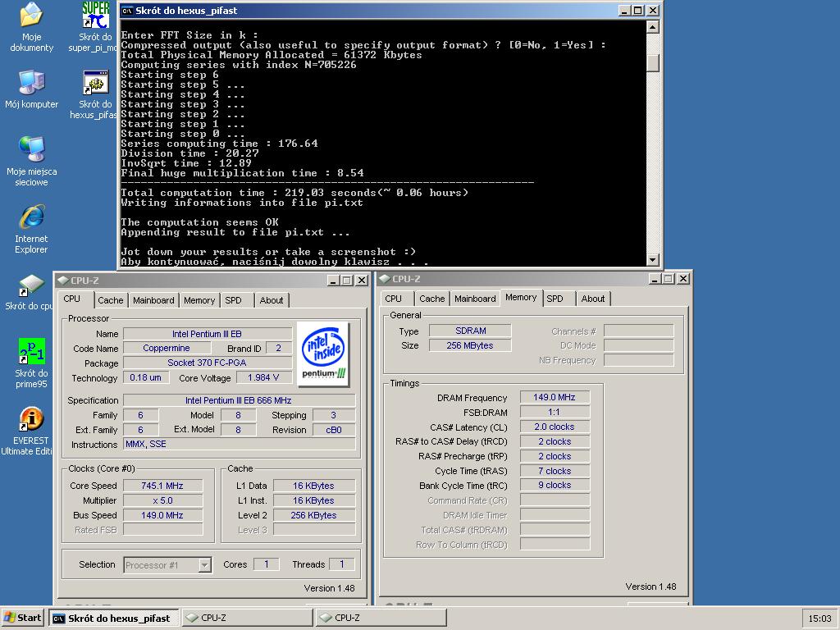Image resolution: width=840 pixels, height=630 pixels.
Task: Click the console vertical scrollbar thumb
Action: click(652, 62)
